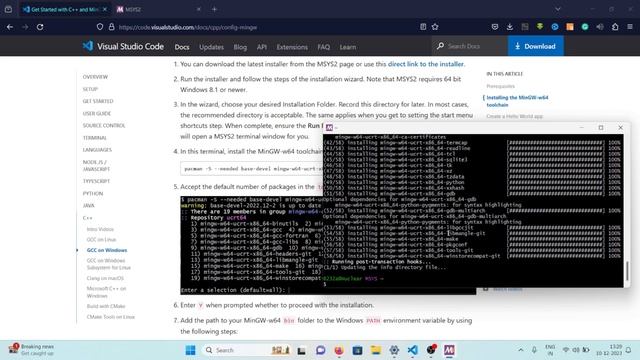The image size is (640, 360).
Task: Follow the direct link to the installer
Action: pos(426,64)
